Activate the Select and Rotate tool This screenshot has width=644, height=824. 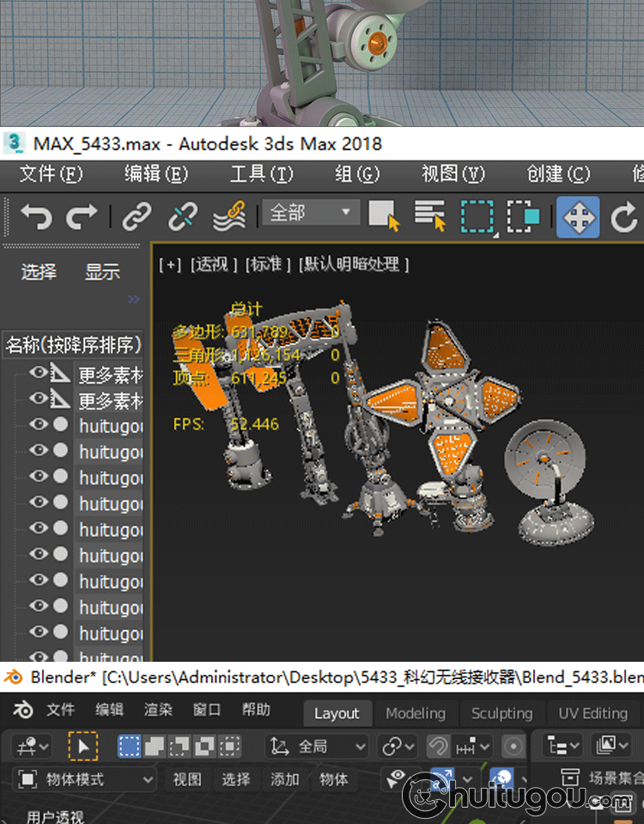point(623,217)
